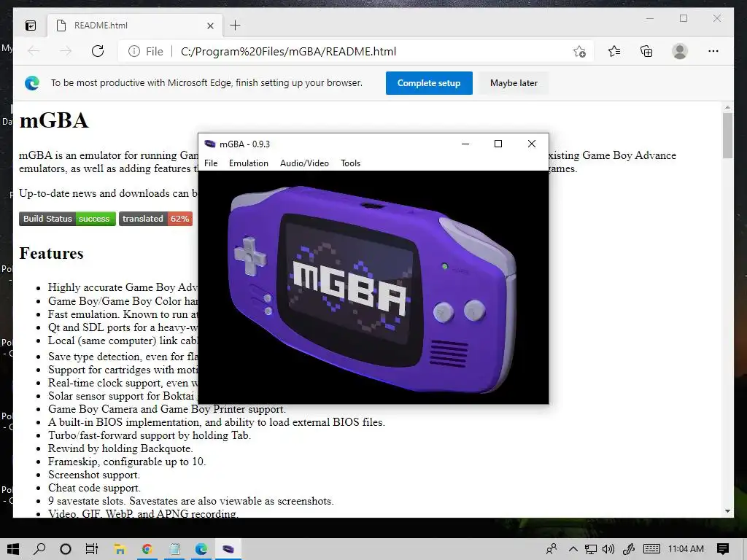This screenshot has height=560, width=747.
Task: Click "Game Boy Camera and Game Boy Printer support."
Action: [x=167, y=409]
